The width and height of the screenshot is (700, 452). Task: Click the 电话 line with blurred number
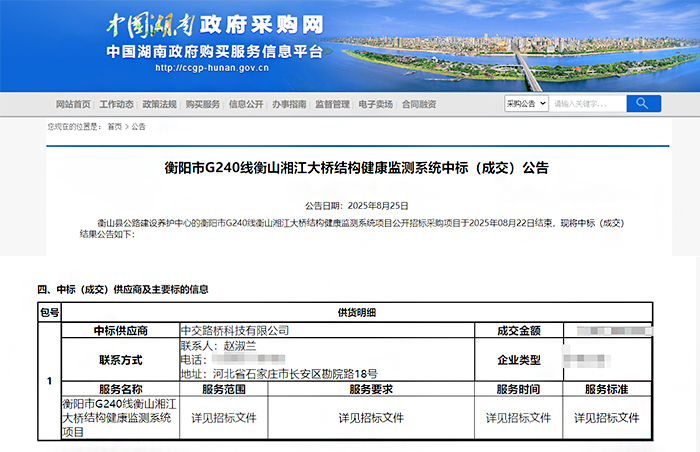tap(233, 360)
